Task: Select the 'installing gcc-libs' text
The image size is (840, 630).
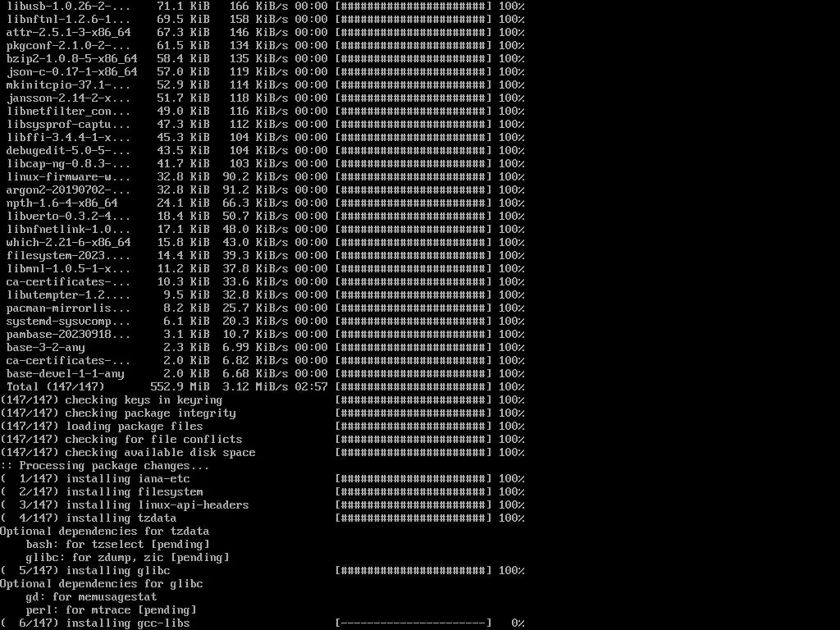Action: 127,623
